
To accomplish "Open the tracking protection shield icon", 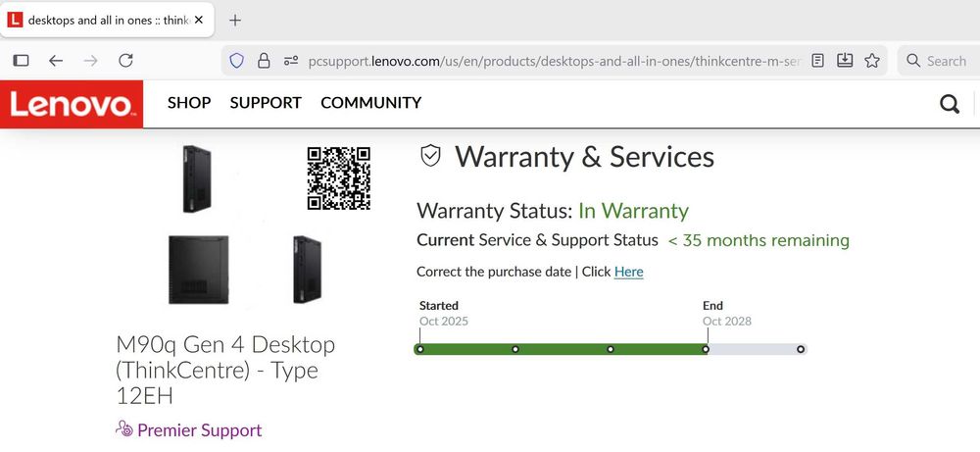I will (236, 60).
